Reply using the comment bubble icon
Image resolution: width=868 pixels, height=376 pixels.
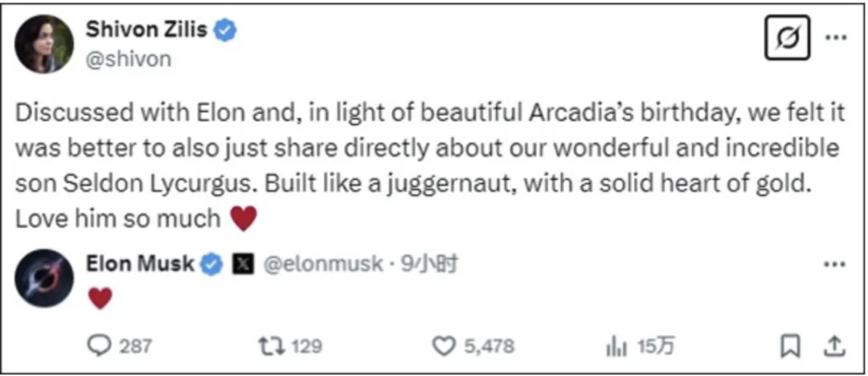tap(99, 345)
